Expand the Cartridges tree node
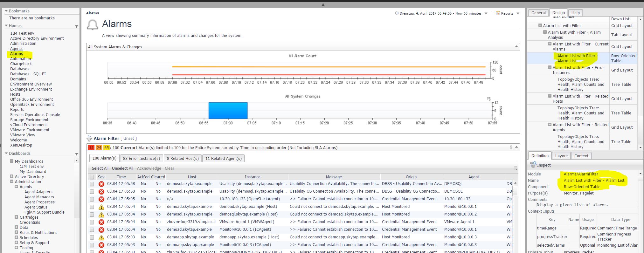 click(x=16, y=217)
